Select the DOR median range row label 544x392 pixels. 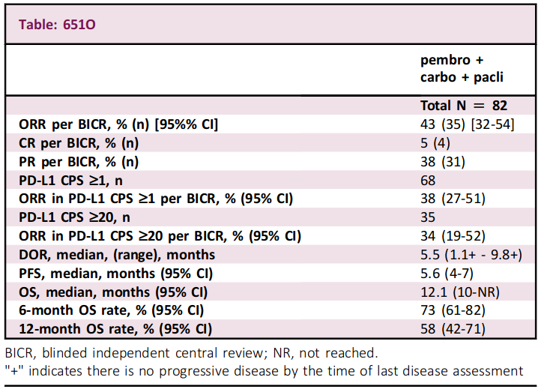tap(117, 255)
